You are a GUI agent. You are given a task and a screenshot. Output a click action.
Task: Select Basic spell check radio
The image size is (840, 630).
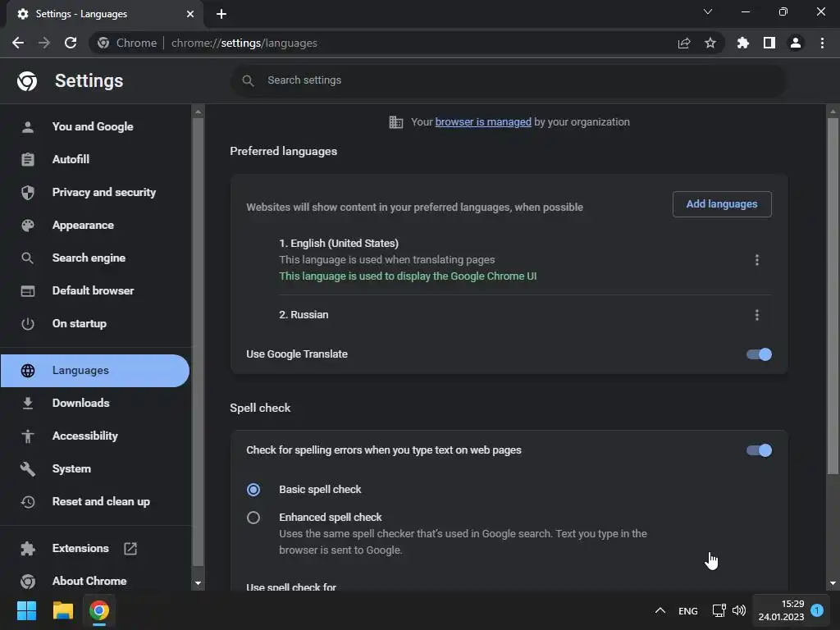pyautogui.click(x=253, y=490)
